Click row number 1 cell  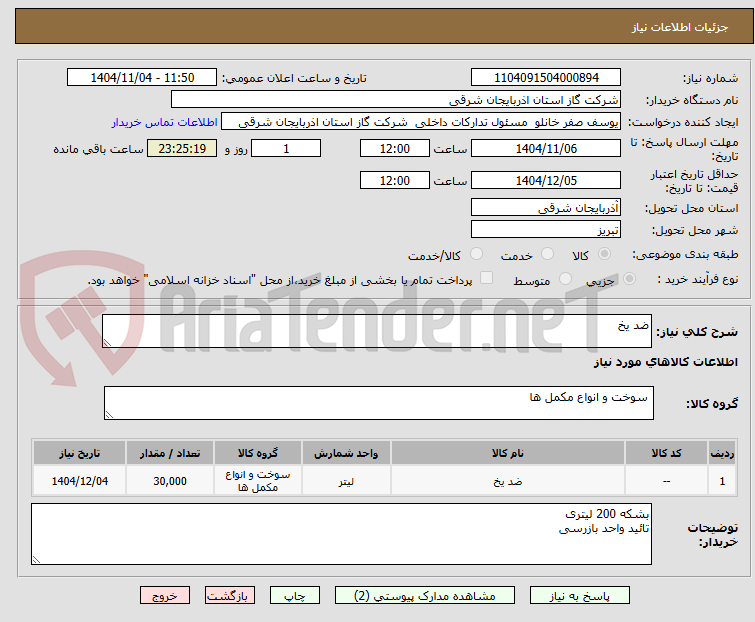tap(722, 480)
